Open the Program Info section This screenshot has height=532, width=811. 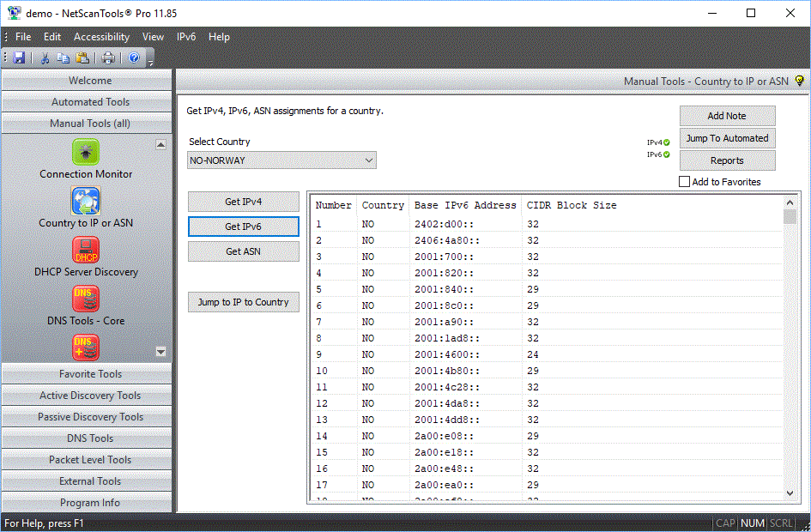click(x=87, y=503)
